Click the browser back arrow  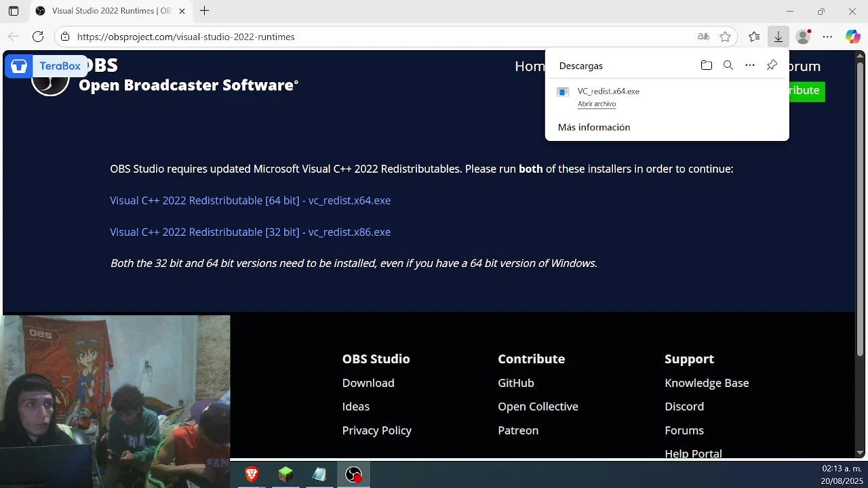[14, 37]
